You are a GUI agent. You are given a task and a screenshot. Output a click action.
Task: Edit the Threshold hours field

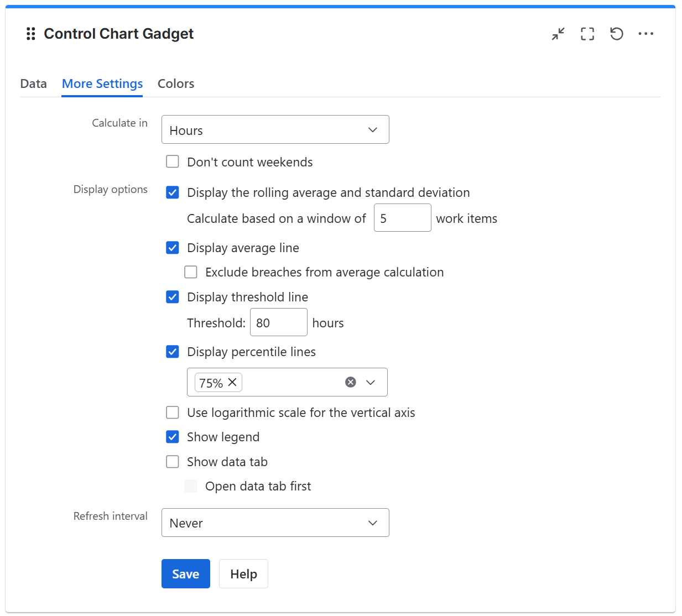click(278, 322)
